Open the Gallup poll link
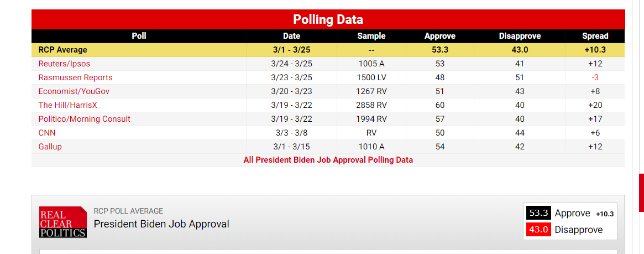The height and width of the screenshot is (254, 644). [50, 147]
